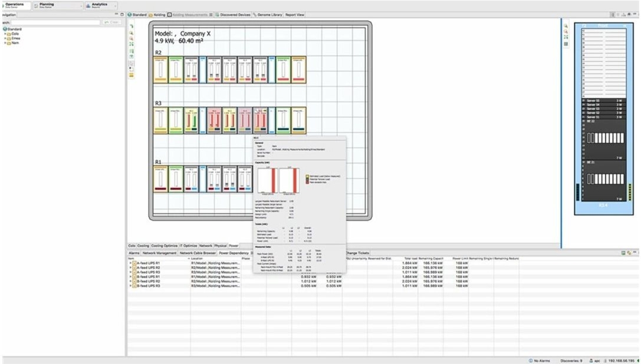
Task: Expand the A-feed UPS R1 table row
Action: coord(130,263)
